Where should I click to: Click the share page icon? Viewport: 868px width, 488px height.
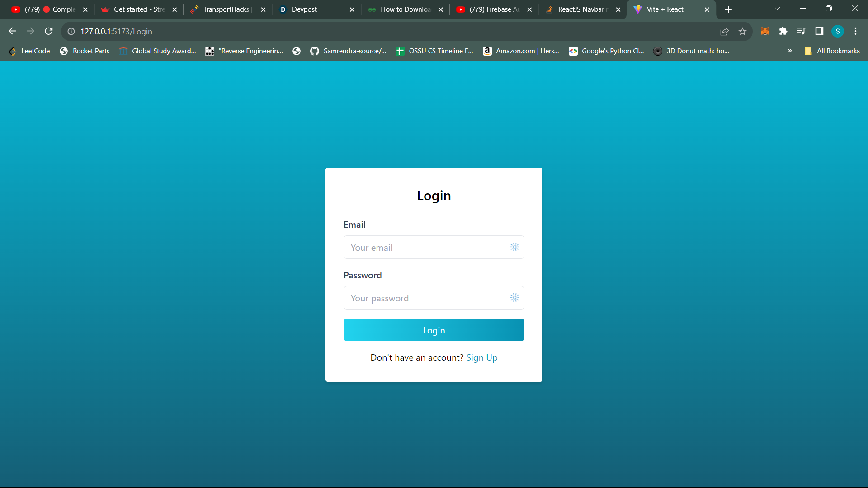[x=724, y=31]
